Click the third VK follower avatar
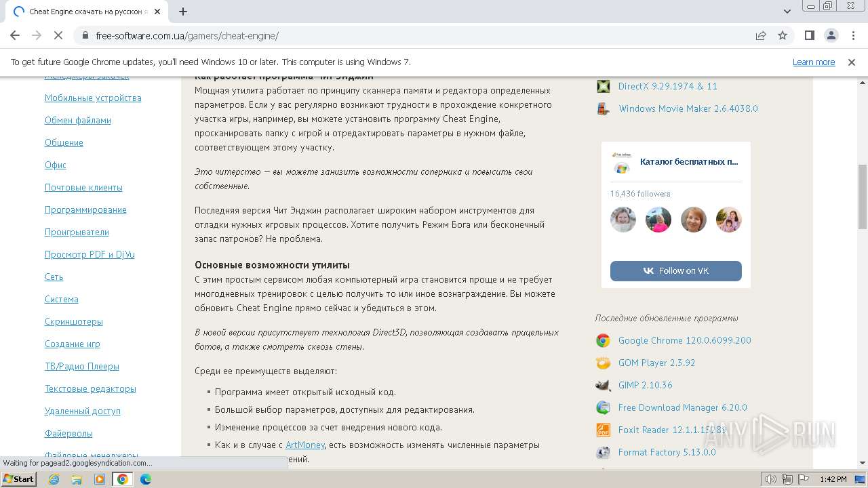 [694, 220]
